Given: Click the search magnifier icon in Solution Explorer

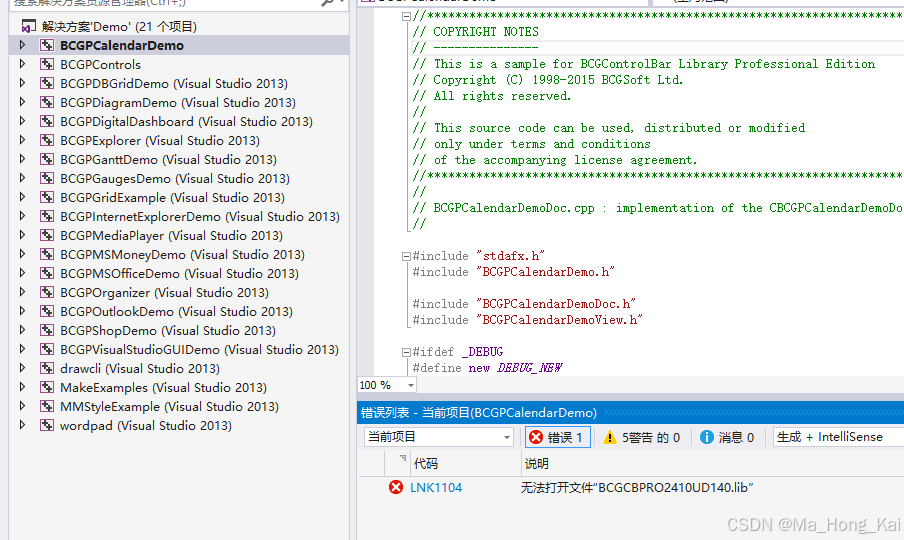Looking at the screenshot, I should (x=327, y=2).
